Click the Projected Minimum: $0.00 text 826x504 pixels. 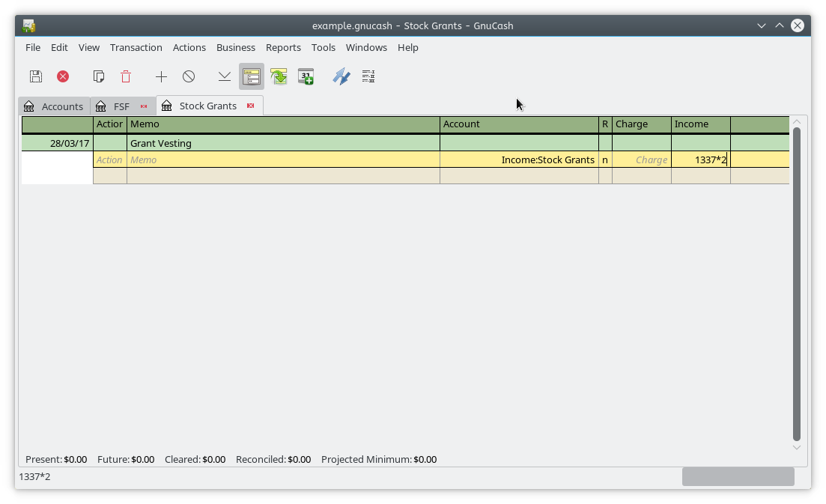(379, 459)
